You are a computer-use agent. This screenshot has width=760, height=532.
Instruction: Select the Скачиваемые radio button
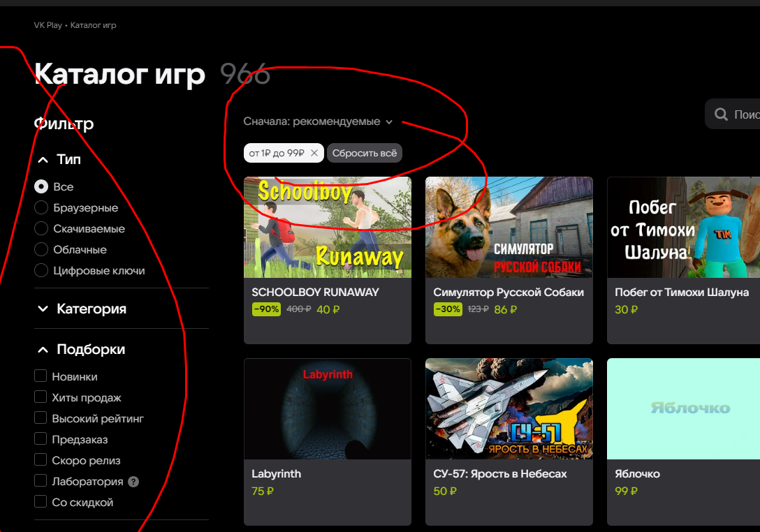tap(41, 228)
